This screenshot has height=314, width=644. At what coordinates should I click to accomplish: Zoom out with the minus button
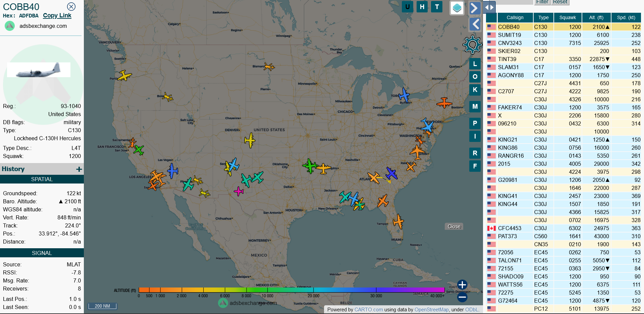click(462, 297)
